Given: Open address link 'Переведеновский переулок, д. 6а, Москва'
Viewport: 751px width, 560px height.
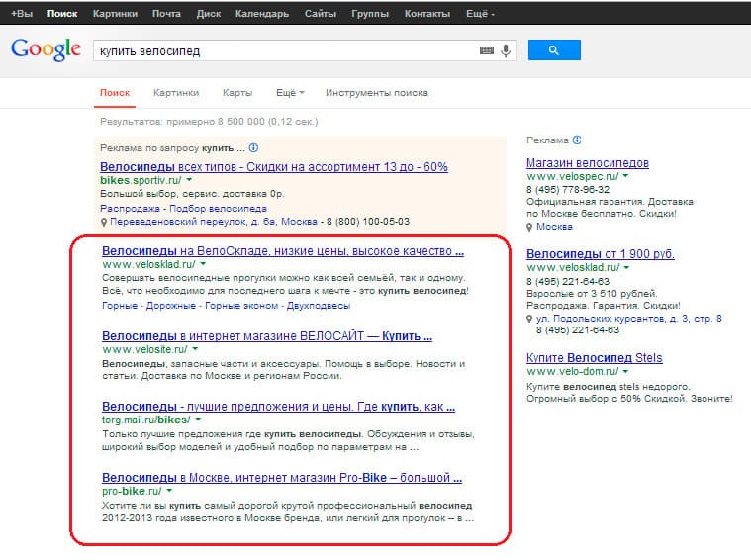Looking at the screenshot, I should (x=214, y=222).
